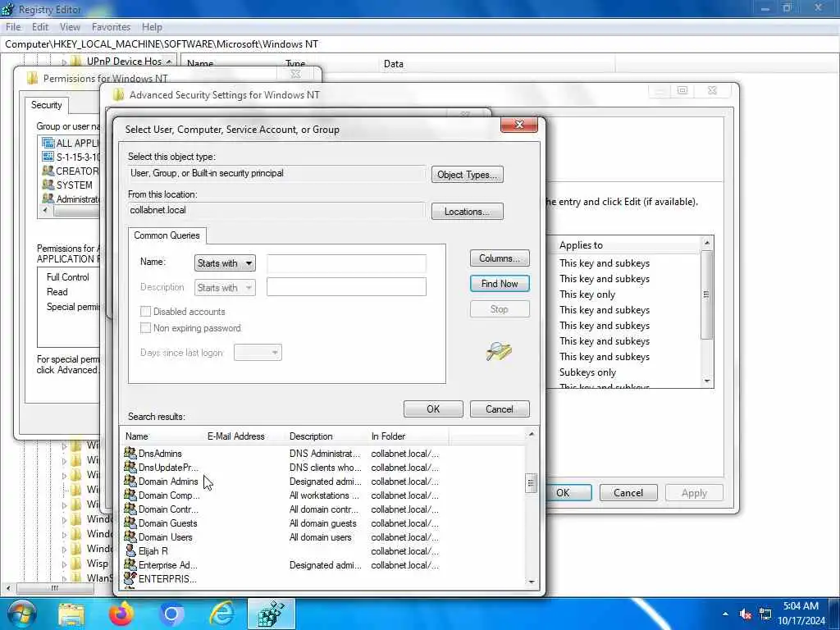Select the Domain Controllers group icon
840x630 pixels.
130,509
